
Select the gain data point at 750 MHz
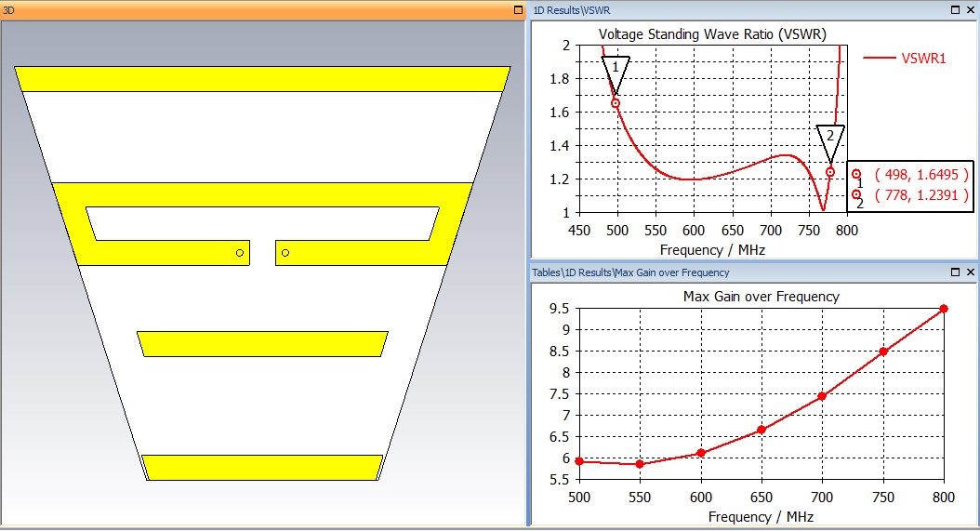click(883, 352)
